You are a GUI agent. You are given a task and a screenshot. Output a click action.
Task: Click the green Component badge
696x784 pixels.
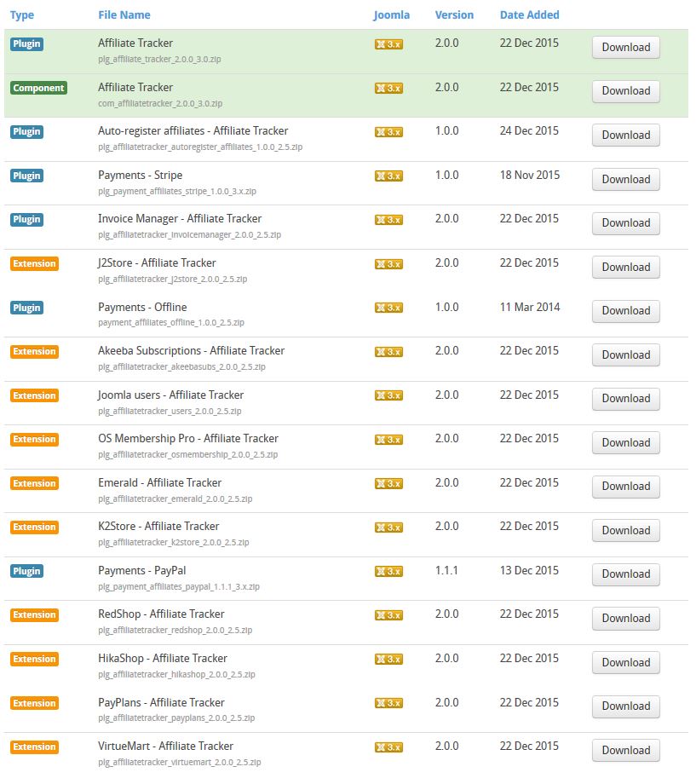pos(38,88)
